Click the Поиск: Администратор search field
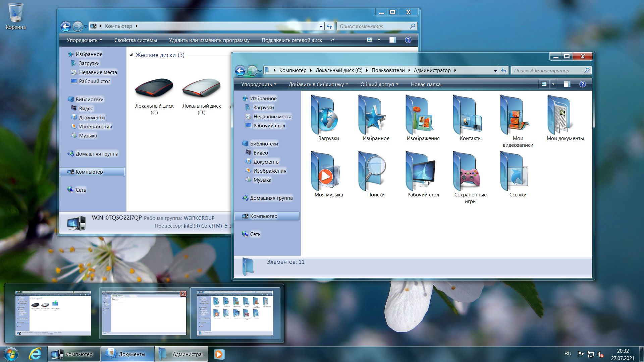This screenshot has height=362, width=644. (x=547, y=70)
